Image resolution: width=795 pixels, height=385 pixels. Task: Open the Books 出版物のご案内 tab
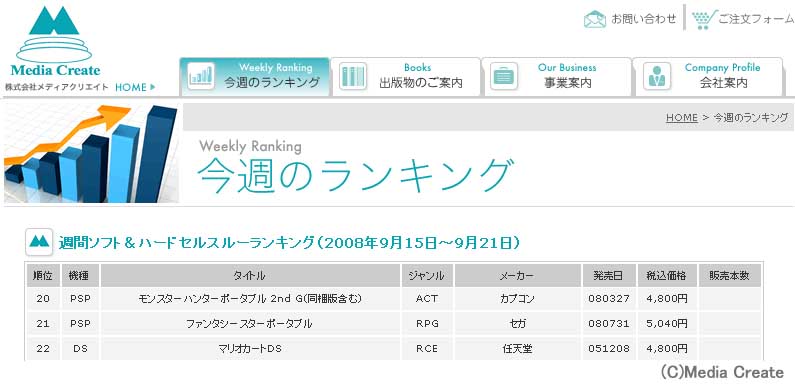[x=406, y=76]
